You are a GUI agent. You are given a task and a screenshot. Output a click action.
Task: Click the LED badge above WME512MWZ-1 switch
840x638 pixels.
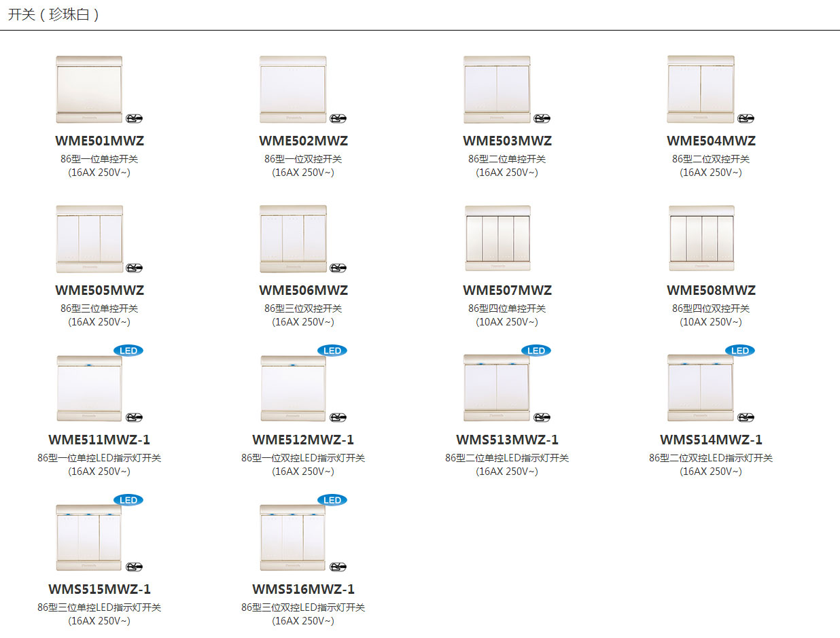(332, 351)
